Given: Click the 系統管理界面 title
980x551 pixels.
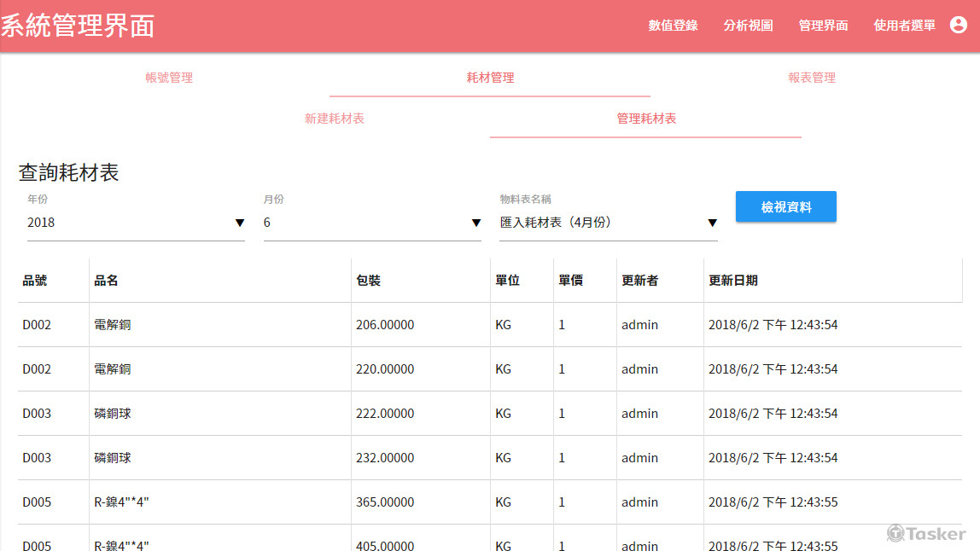Looking at the screenshot, I should coord(77,26).
